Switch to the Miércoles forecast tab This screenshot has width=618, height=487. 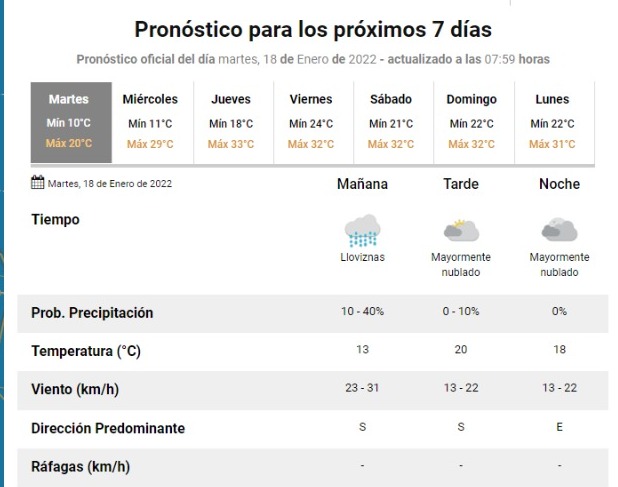click(150, 122)
